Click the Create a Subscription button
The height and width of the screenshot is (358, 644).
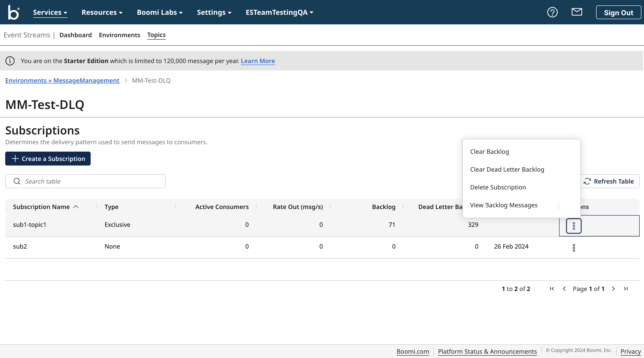pos(48,159)
